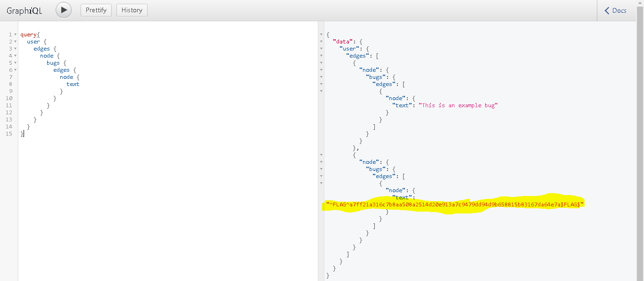Fold the inner edges block on line 6
The height and width of the screenshot is (281, 644).
(16, 70)
